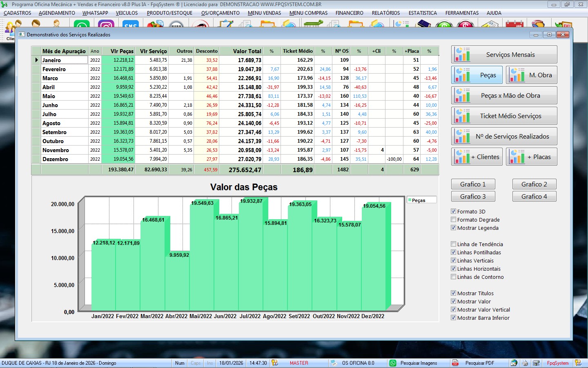Click the SMS icon in the toolbar
Screen dimensions: 588x368
point(130,25)
